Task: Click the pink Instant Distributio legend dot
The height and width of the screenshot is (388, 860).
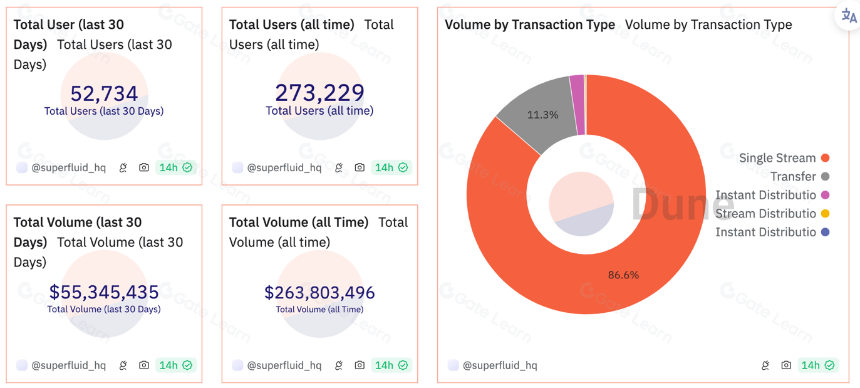Action: click(x=825, y=195)
